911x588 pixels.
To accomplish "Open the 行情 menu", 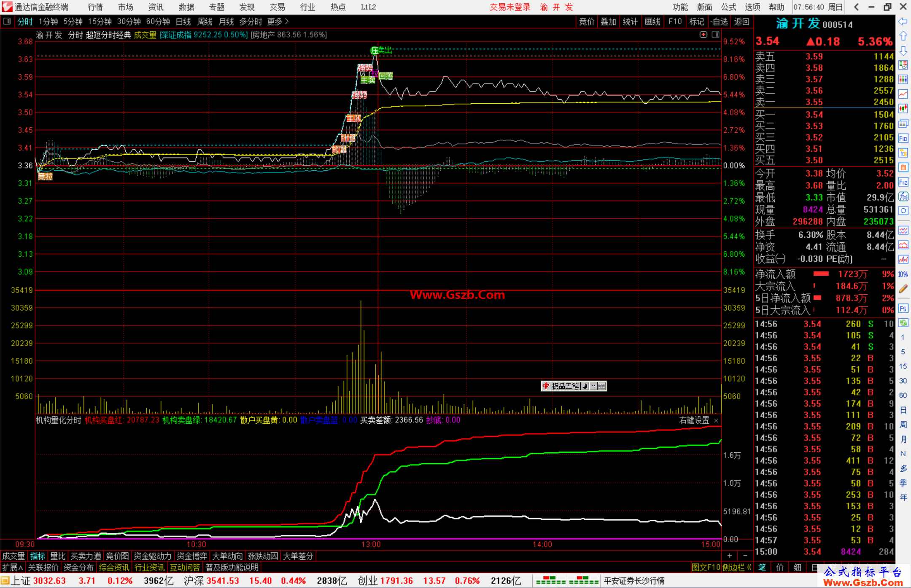I will (x=95, y=7).
